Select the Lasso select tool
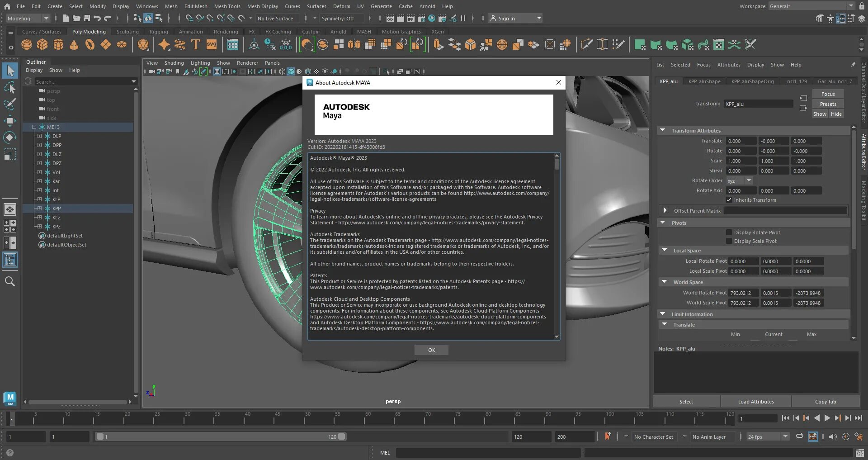This screenshot has height=460, width=868. 10,87
